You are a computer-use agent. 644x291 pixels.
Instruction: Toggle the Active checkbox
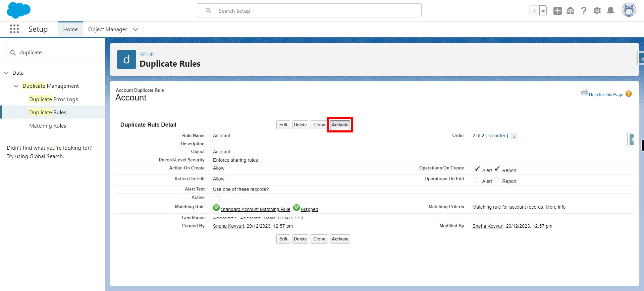(217, 199)
